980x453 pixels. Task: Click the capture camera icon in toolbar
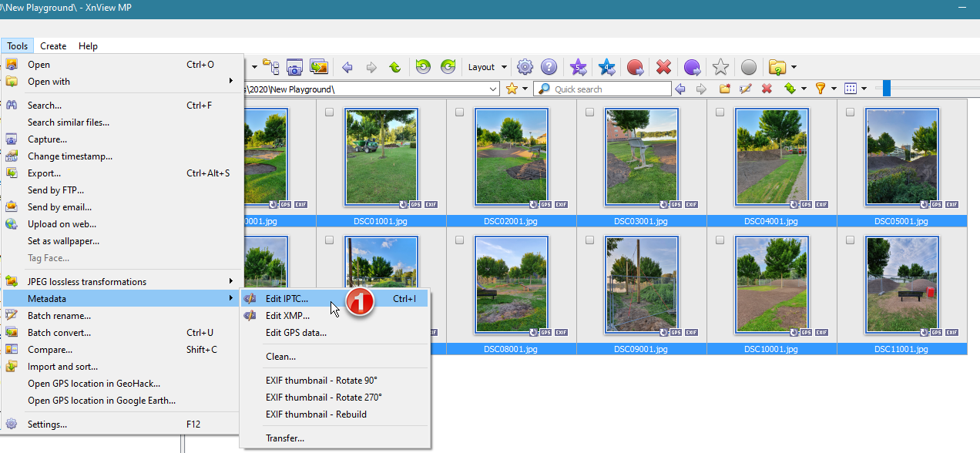pyautogui.click(x=294, y=67)
